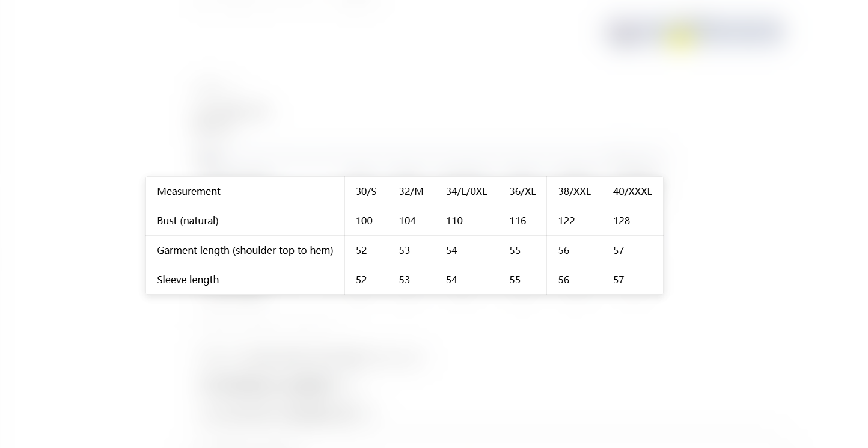Click bust measurement 116 for 36/XL
The image size is (868, 448).
click(522, 221)
